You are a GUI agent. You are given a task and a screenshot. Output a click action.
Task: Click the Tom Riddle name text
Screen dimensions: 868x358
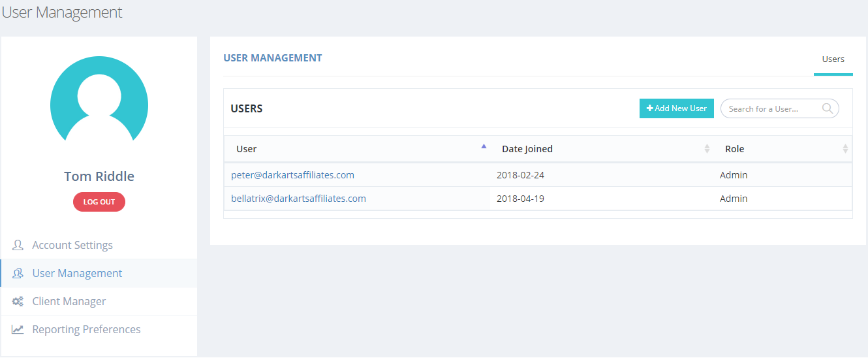click(x=99, y=176)
